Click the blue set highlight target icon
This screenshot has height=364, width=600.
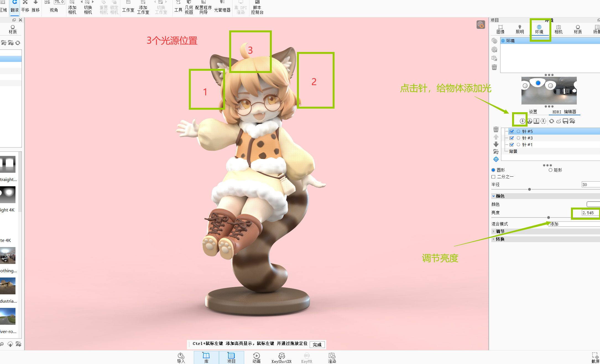(496, 159)
